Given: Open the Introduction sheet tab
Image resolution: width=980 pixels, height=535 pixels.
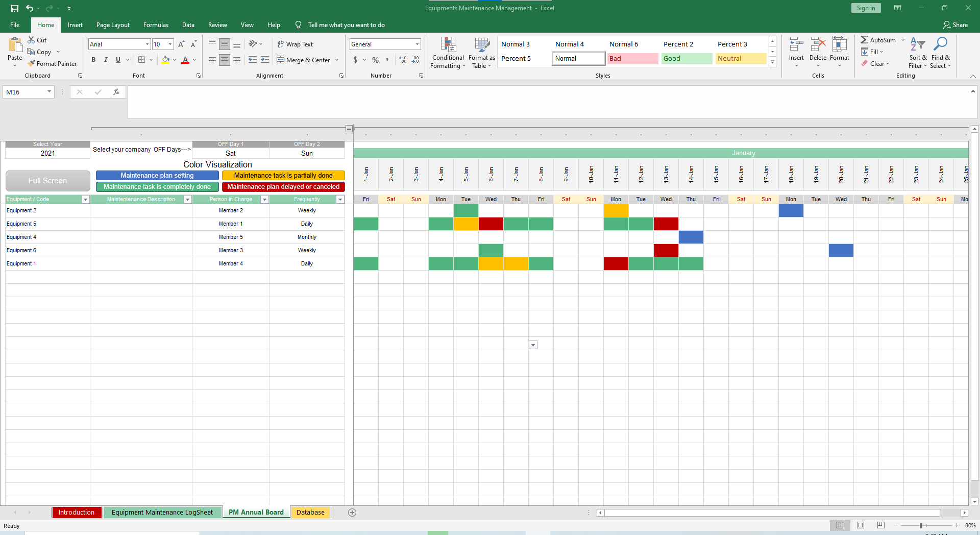Looking at the screenshot, I should 77,513.
